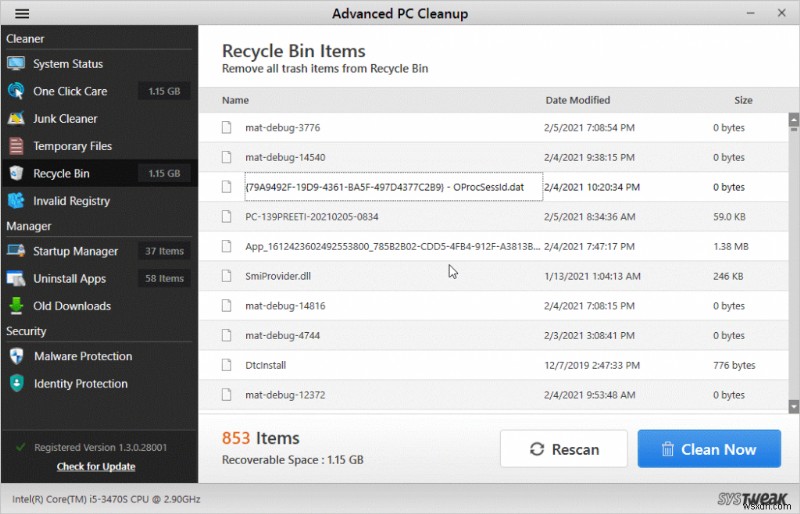Sort the list by Date Modified

pos(577,100)
